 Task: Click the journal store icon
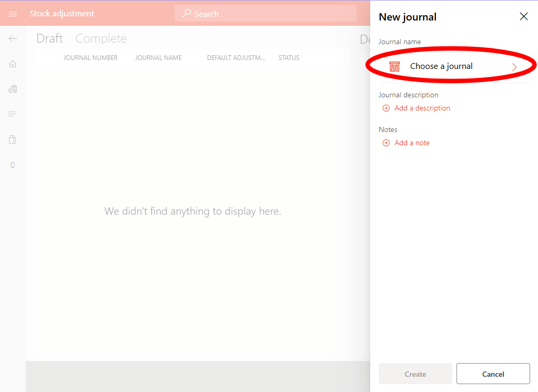point(394,66)
